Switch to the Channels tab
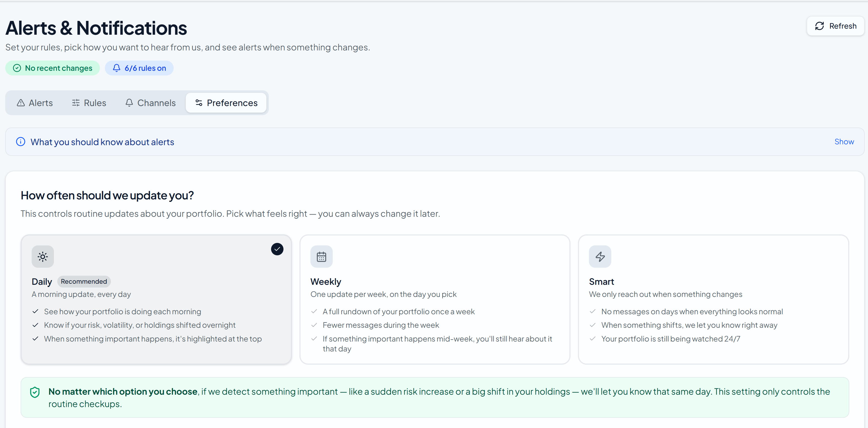 click(150, 103)
